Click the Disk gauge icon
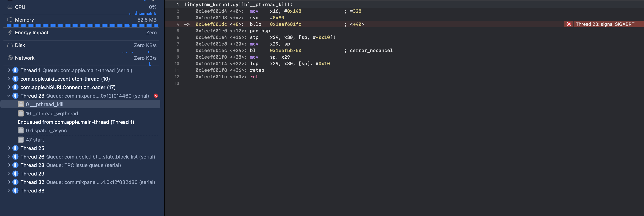 [10, 45]
